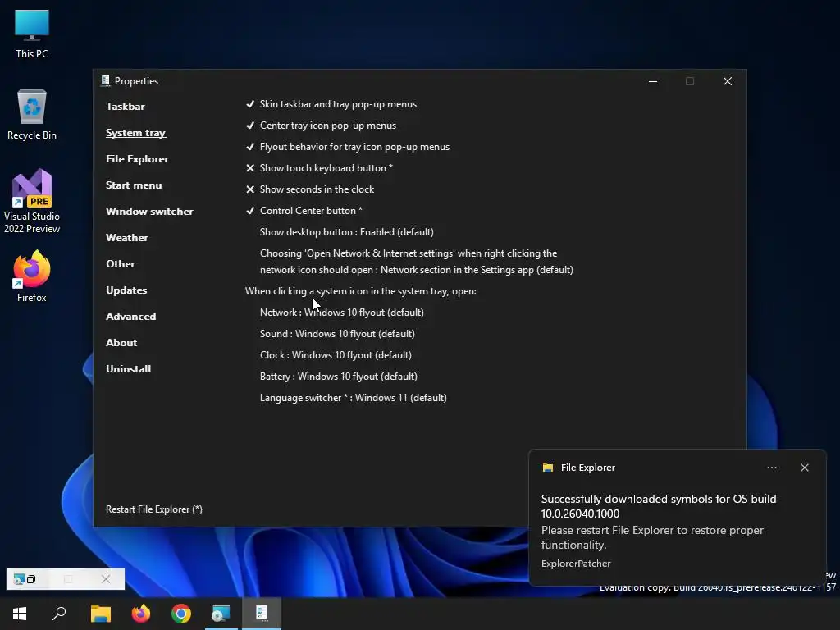Change Sound flyout style option
The image size is (840, 630).
[x=337, y=334]
